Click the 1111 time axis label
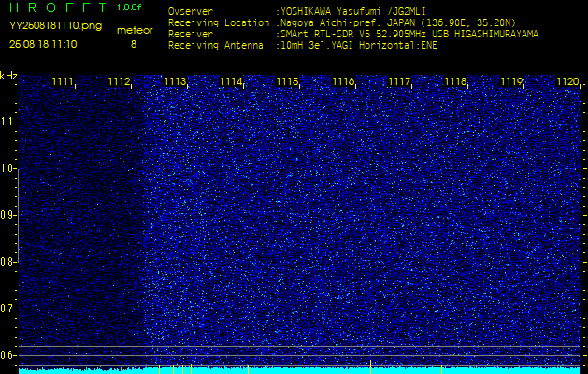The width and height of the screenshot is (588, 374). pos(63,81)
